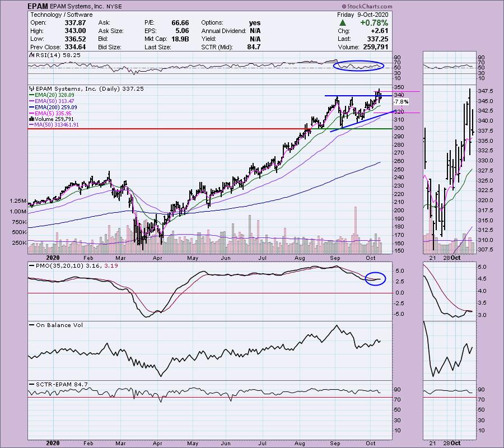Click the 250K volume axis label
504x448 pixels.
coord(19,243)
